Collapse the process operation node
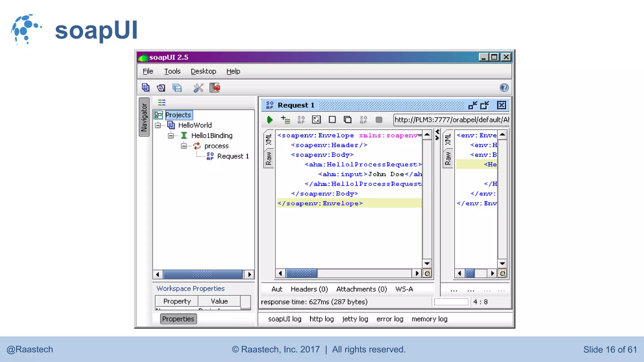Screen dimensions: 644x362 pos(184,146)
